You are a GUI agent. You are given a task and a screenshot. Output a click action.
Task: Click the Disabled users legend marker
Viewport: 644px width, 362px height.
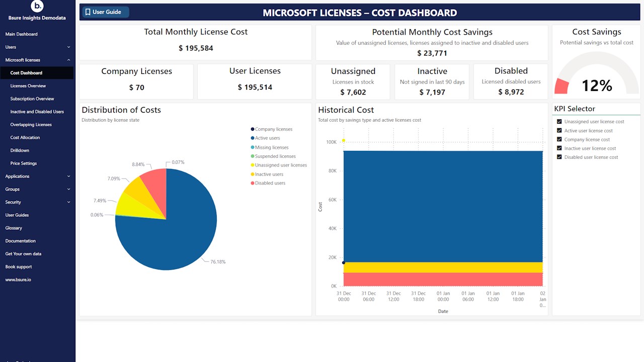click(x=253, y=183)
